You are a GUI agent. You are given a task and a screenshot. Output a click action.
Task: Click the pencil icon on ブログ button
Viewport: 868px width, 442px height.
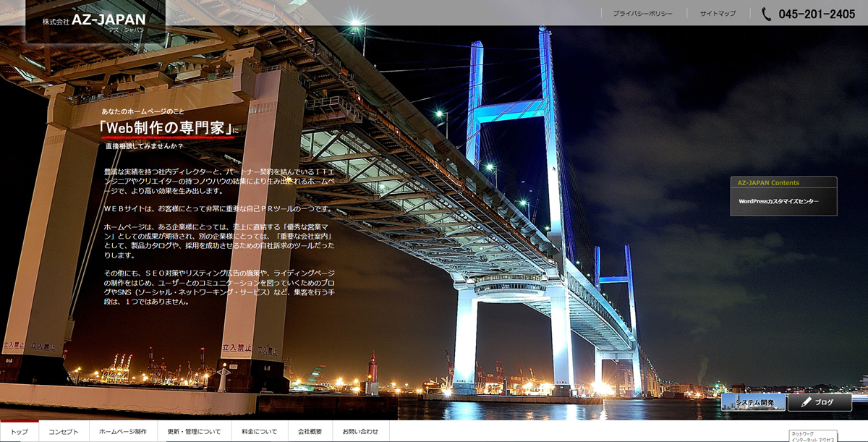tap(806, 402)
